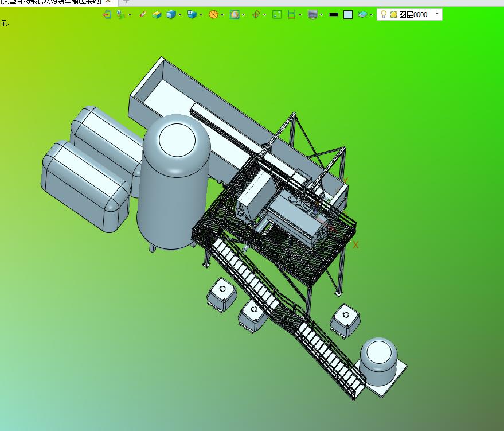The image size is (504, 431).
Task: Open dropdown next to red crosshair icon
Action: pos(264,14)
